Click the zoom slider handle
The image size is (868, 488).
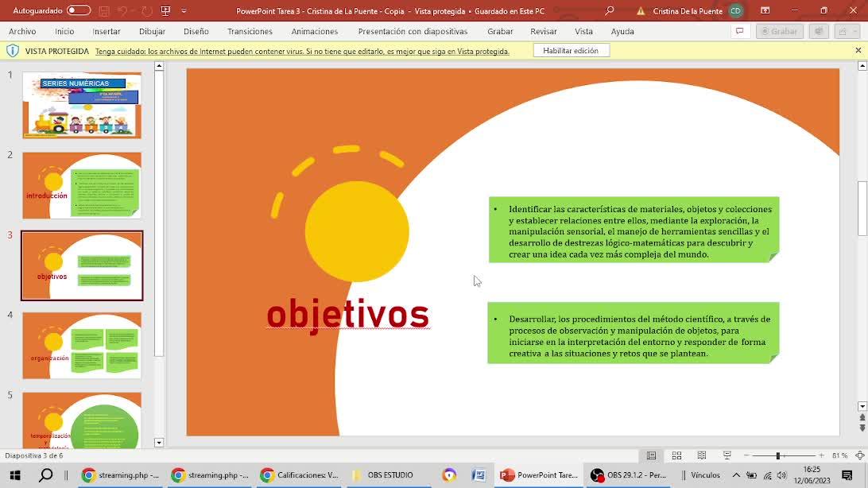[x=777, y=455]
